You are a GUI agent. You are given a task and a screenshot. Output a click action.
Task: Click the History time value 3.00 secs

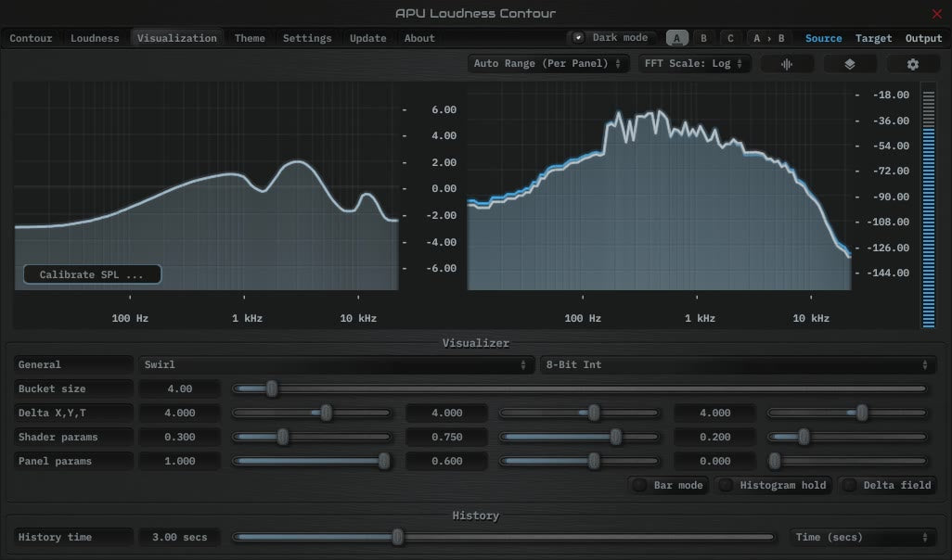click(x=179, y=537)
